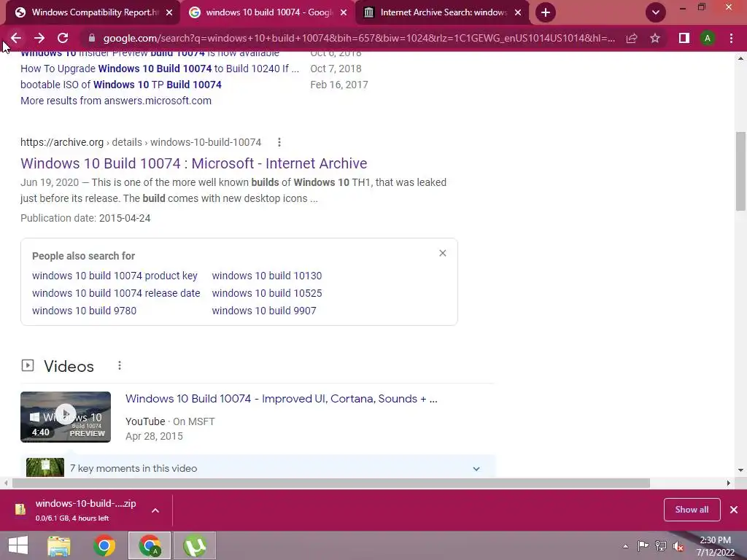This screenshot has height=560, width=747.
Task: Open the Chrome three-dot menu
Action: click(731, 38)
